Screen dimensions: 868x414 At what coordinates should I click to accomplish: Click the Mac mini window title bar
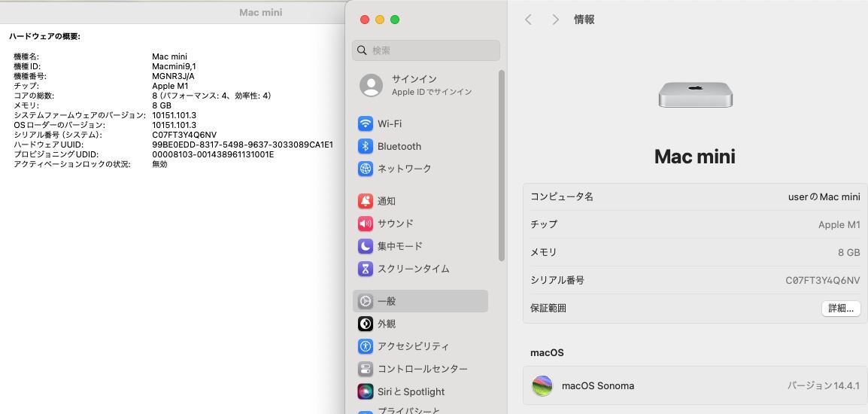coord(172,11)
